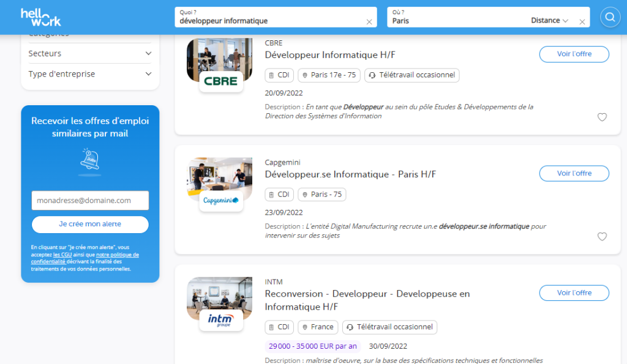
Task: Click INTM 'Télétravail occasionnel' tag
Action: coord(389,327)
